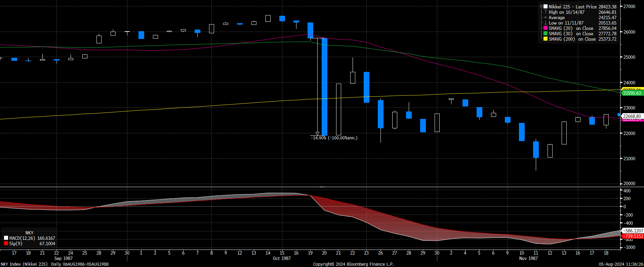Select 'SMAVG (20) on Close' legend label
The width and height of the screenshot is (644, 267).
coord(571,28)
